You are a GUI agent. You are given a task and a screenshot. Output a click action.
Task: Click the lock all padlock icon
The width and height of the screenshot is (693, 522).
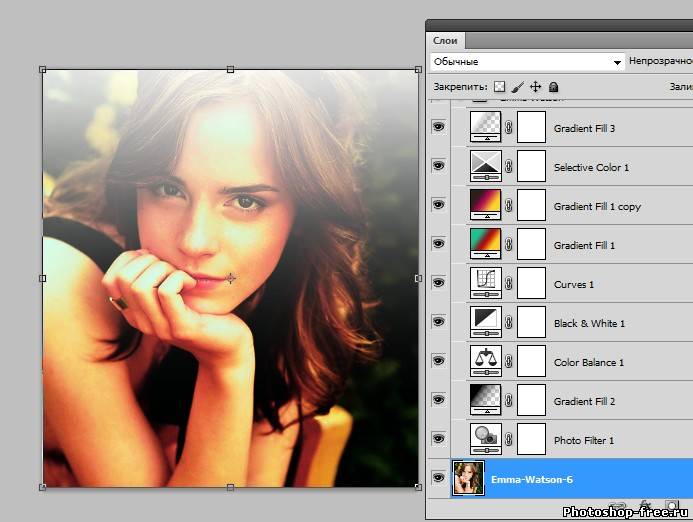point(553,88)
